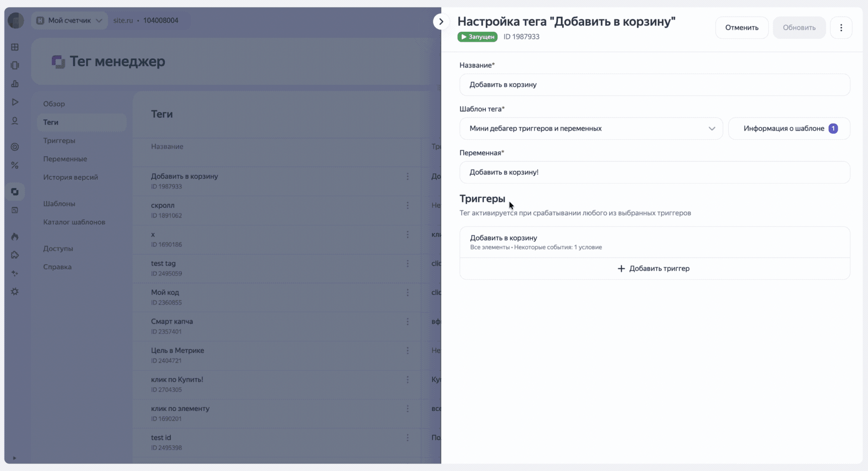Click the Информация о шаблоне button

tap(789, 129)
